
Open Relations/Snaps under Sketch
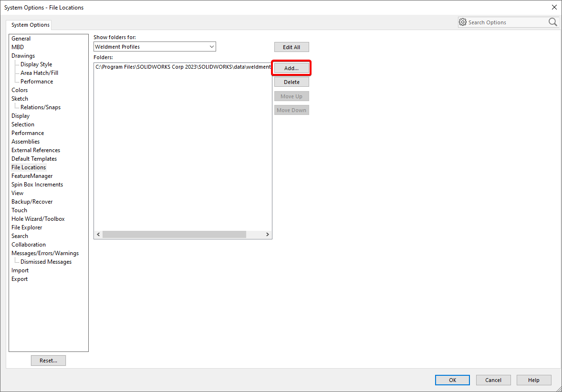tap(41, 107)
